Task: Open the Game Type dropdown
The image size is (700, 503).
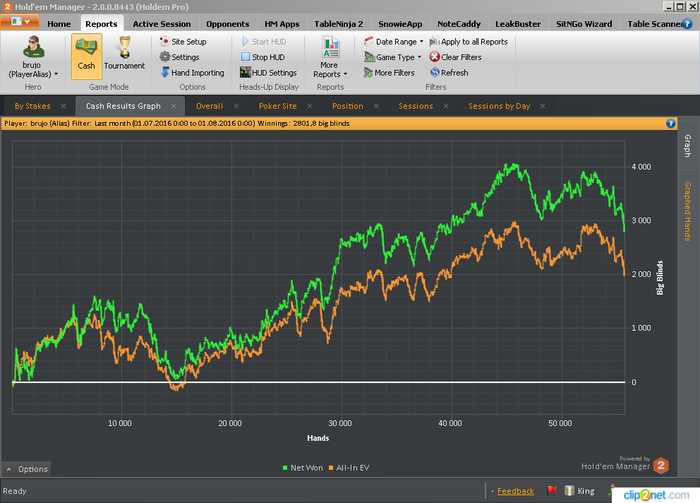Action: pos(397,57)
